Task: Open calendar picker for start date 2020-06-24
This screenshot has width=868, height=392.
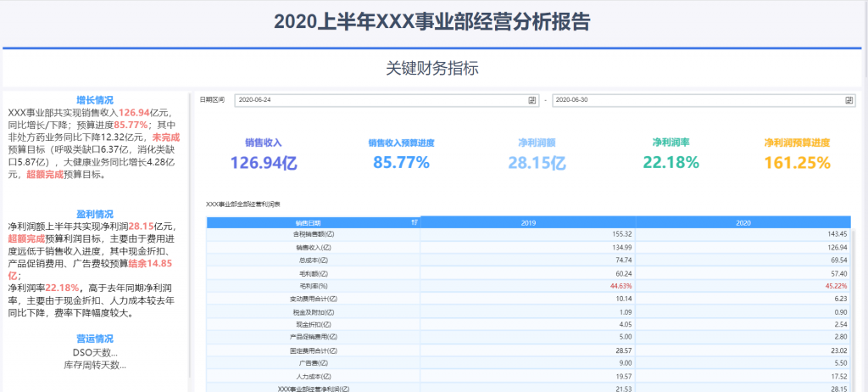Action: pyautogui.click(x=532, y=100)
